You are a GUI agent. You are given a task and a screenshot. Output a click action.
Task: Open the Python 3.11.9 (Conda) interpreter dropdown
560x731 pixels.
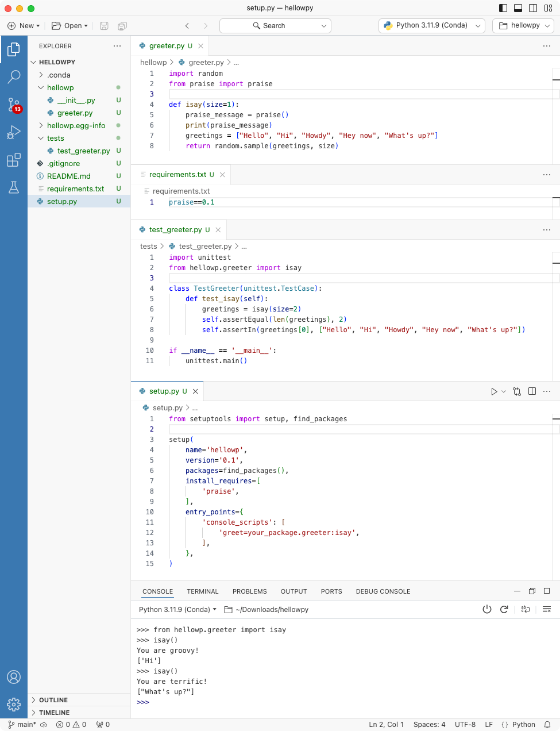click(431, 25)
